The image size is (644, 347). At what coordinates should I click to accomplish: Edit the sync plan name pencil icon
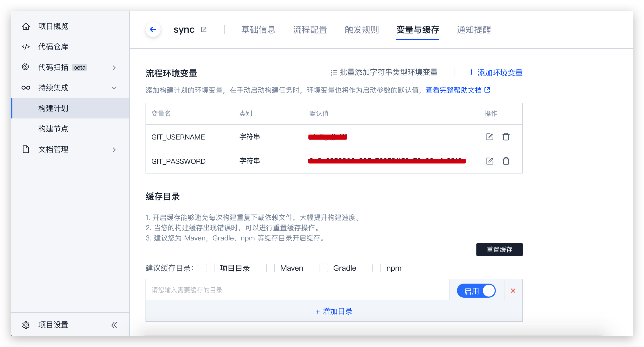point(204,29)
